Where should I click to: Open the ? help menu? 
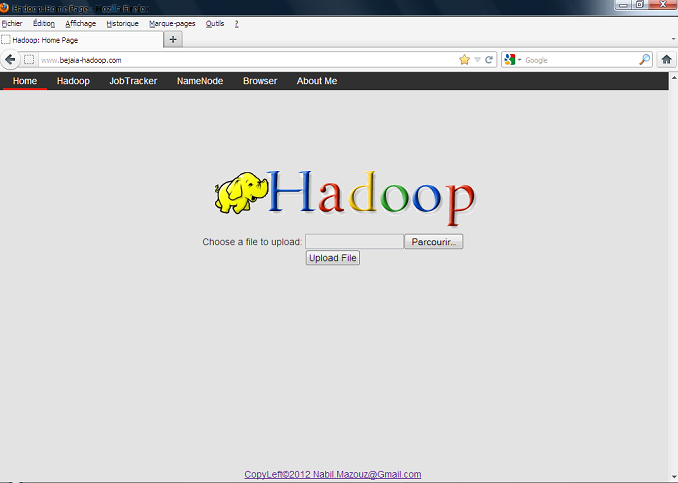coord(237,23)
